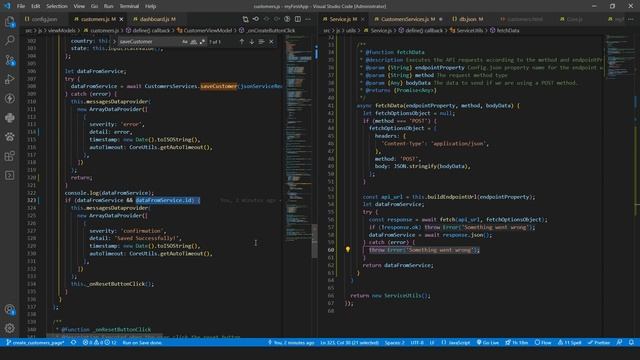Open the terminal-like panel icon in activity bar
Viewport: 640px width, 360px height.
[10, 175]
